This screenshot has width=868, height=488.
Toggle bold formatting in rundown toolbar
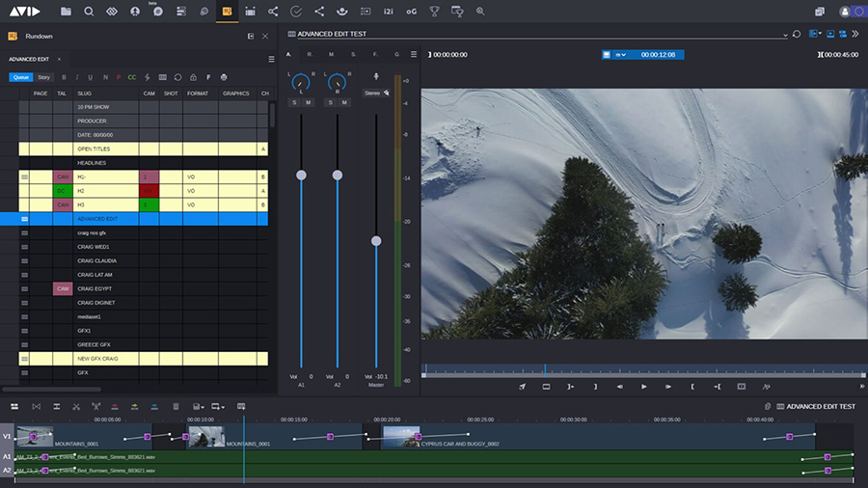coord(64,77)
